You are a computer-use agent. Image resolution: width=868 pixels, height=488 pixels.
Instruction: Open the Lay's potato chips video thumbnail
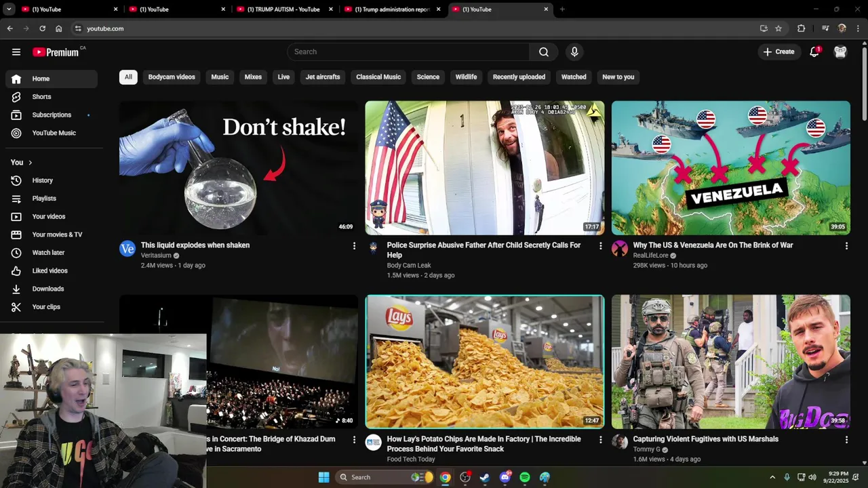[485, 361]
